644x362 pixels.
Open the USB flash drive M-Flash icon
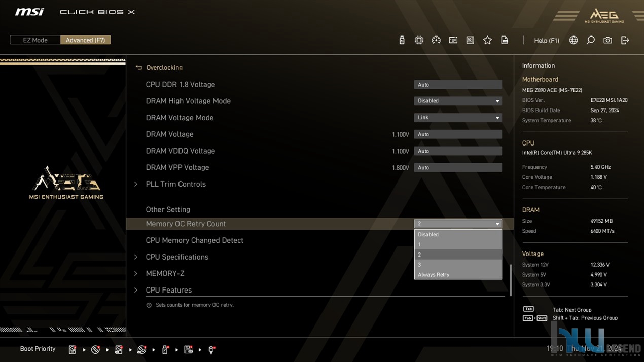tap(402, 40)
